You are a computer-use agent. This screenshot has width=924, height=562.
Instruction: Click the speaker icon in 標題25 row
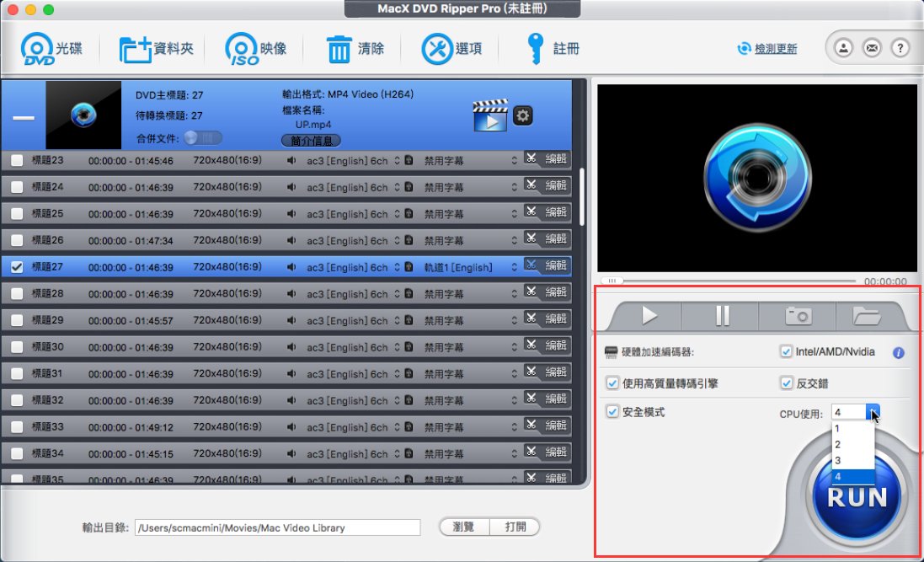click(291, 213)
